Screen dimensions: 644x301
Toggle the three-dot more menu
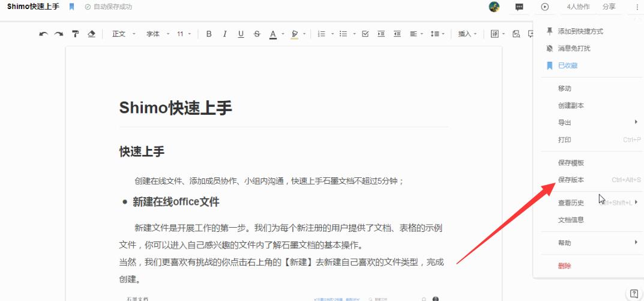[x=637, y=7]
